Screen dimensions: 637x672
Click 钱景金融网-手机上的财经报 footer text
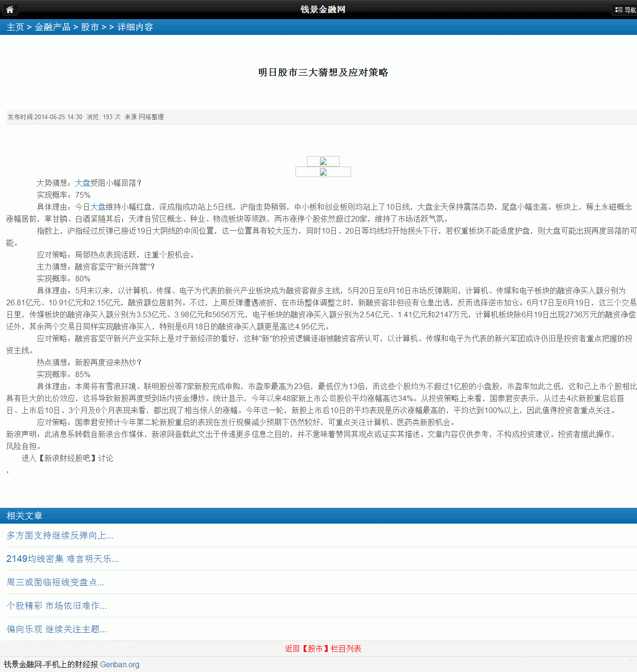51,664
